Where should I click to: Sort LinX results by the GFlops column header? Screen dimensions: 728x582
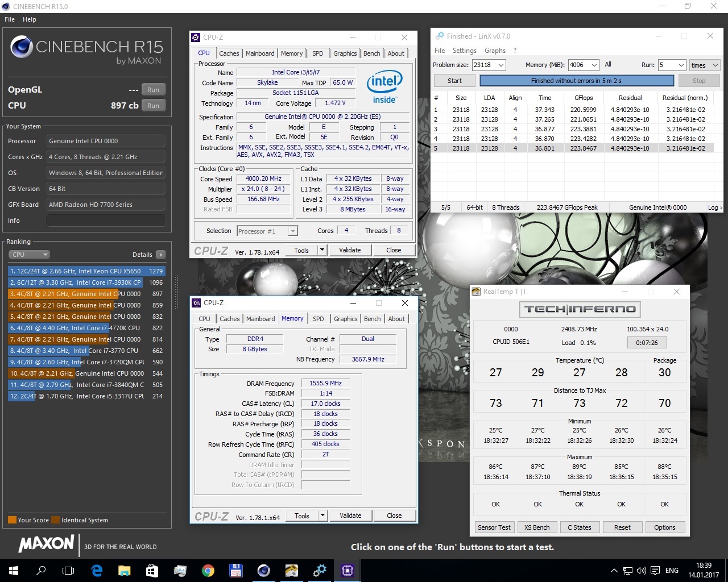point(584,98)
